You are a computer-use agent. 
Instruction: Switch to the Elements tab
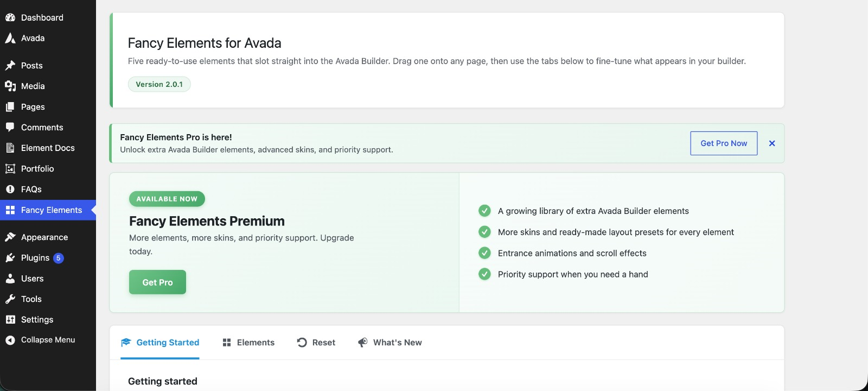pos(248,343)
